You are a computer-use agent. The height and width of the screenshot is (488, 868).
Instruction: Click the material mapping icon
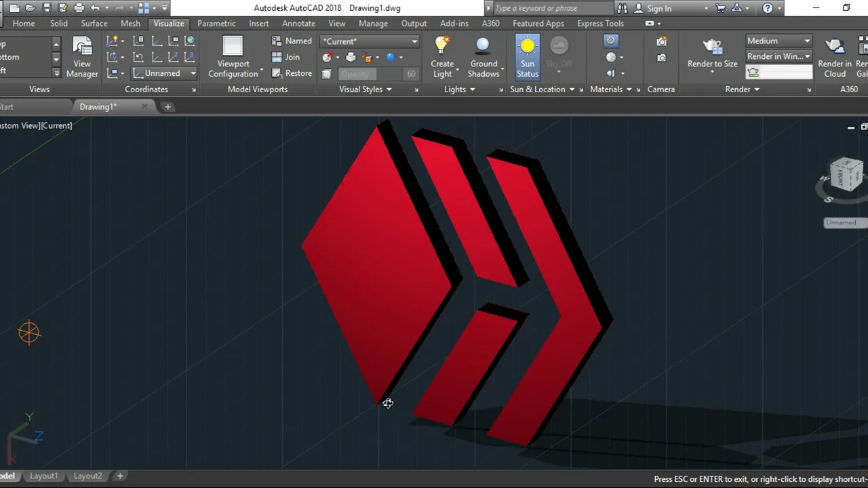[611, 73]
